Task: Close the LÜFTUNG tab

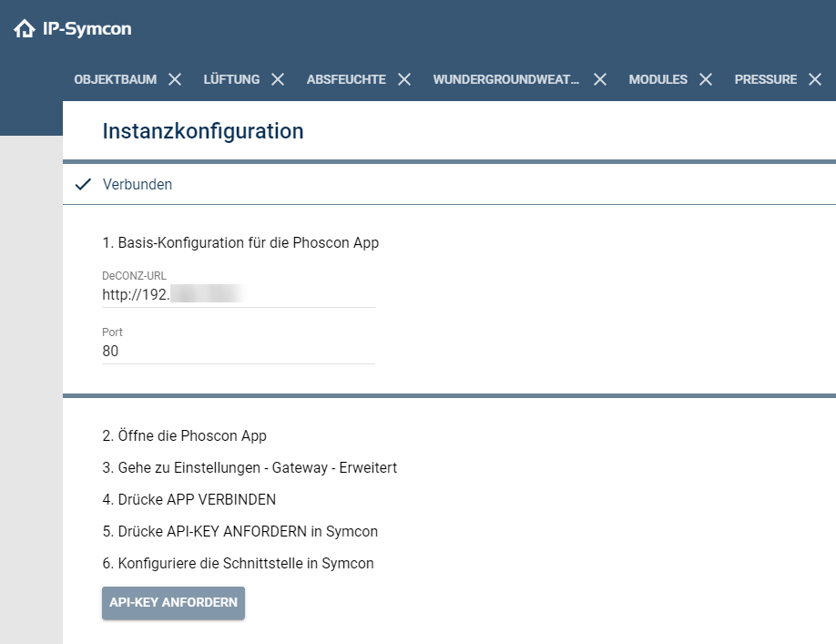Action: tap(277, 79)
